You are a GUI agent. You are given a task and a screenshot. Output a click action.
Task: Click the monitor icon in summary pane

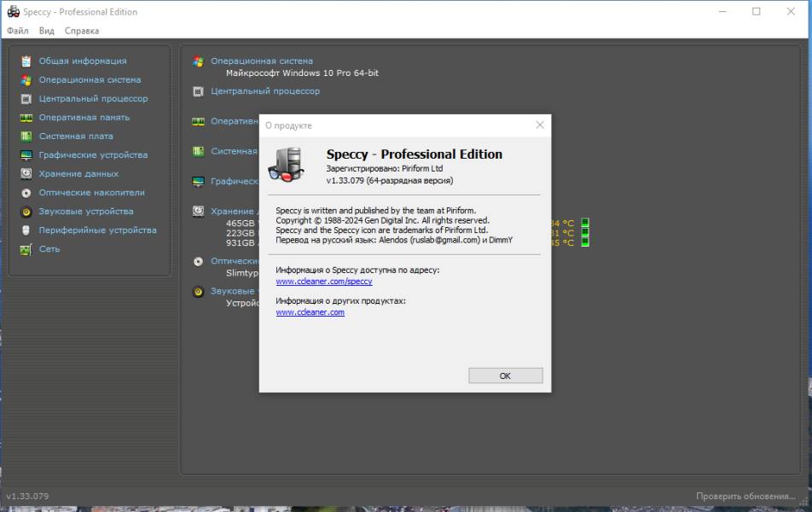[199, 182]
